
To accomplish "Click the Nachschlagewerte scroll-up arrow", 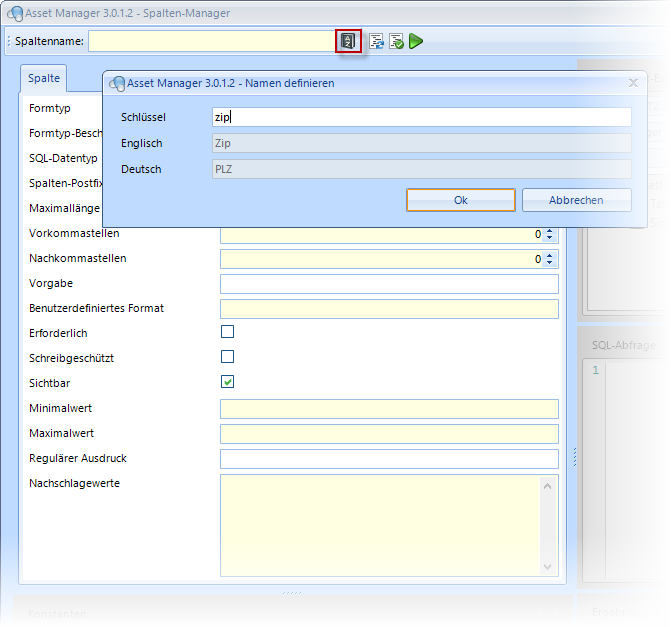I will [547, 486].
